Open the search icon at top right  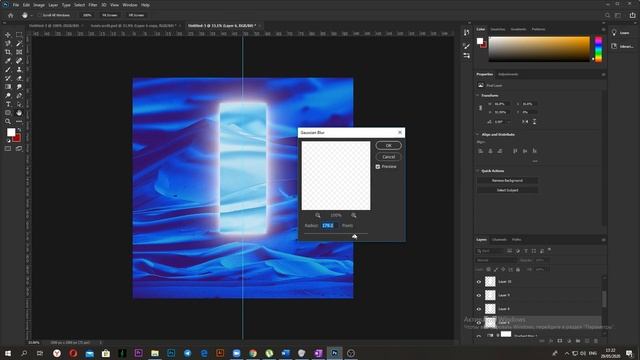[x=607, y=15]
